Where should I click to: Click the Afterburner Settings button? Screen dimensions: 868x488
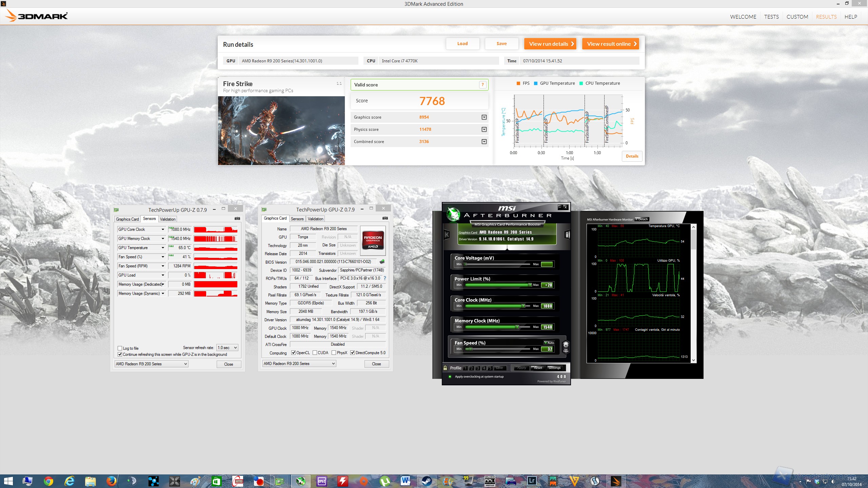(x=554, y=368)
